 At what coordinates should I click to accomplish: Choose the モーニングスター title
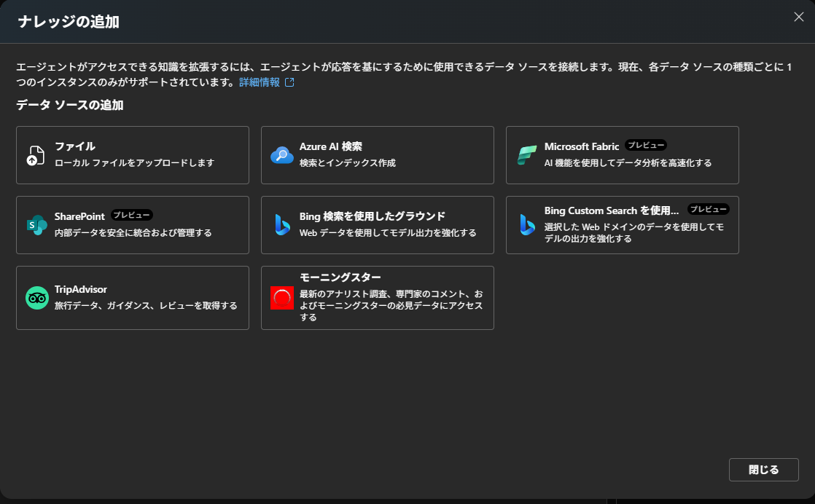pyautogui.click(x=340, y=277)
